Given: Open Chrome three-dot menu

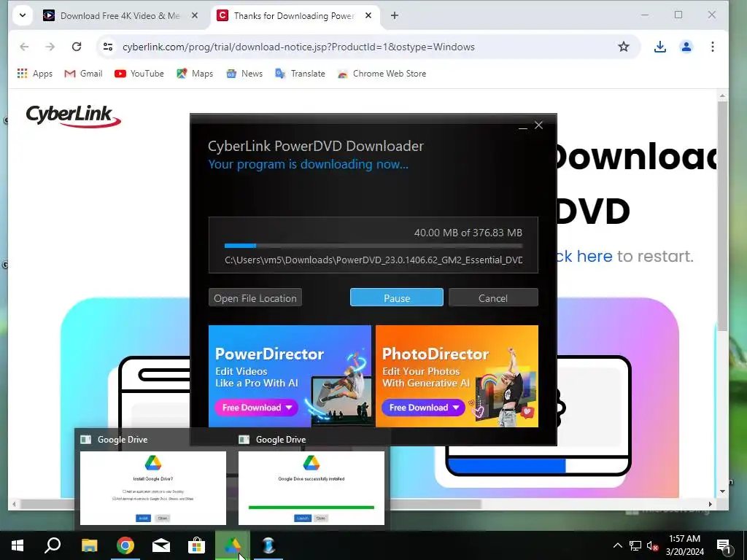Looking at the screenshot, I should [x=712, y=47].
